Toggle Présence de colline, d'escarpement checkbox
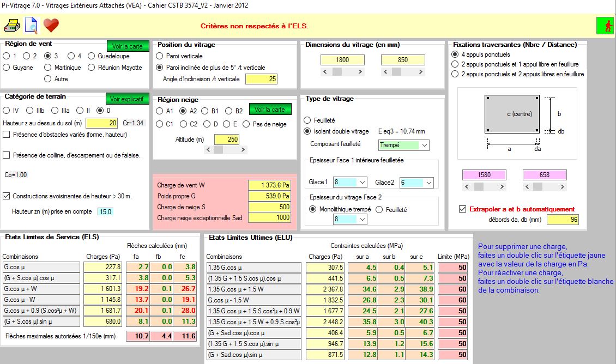This screenshot has width=616, height=364. click(7, 155)
